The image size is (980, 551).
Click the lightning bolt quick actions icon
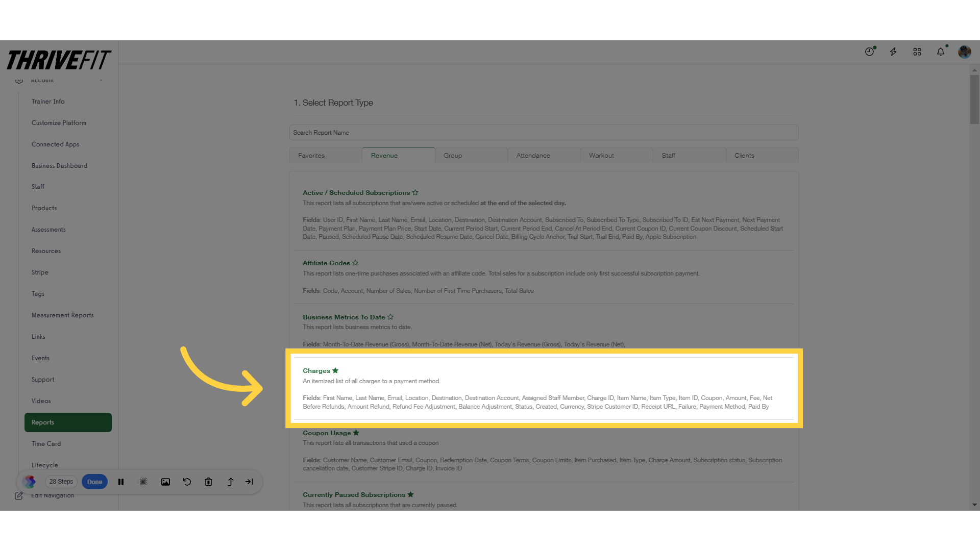(893, 52)
